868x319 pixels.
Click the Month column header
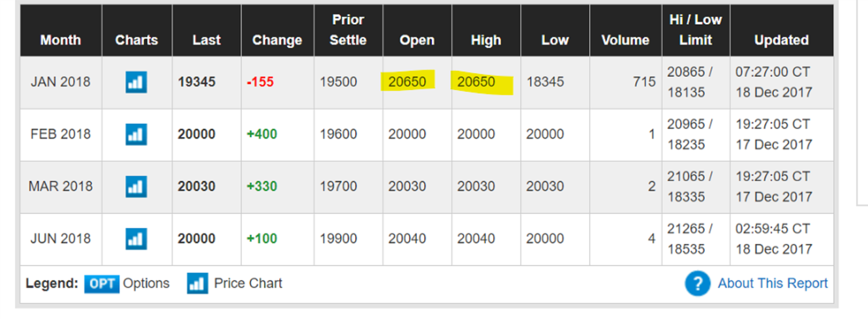pyautogui.click(x=61, y=40)
